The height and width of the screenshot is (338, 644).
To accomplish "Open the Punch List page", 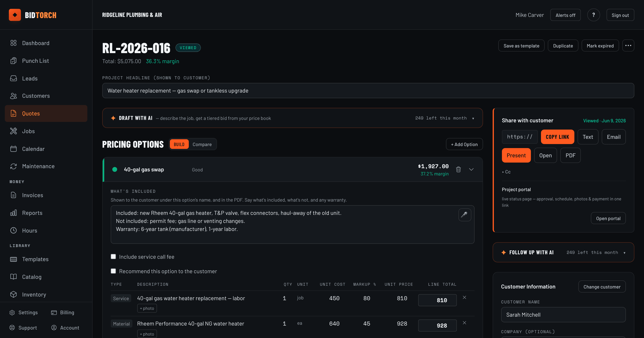I will (x=46, y=61).
